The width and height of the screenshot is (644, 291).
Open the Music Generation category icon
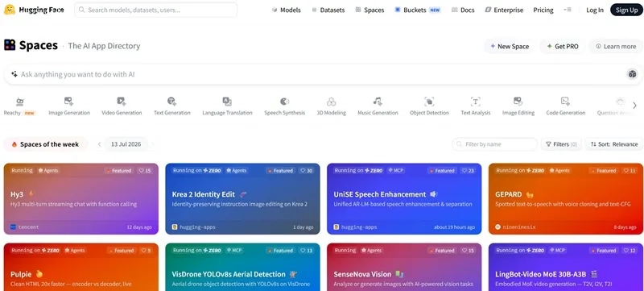378,101
